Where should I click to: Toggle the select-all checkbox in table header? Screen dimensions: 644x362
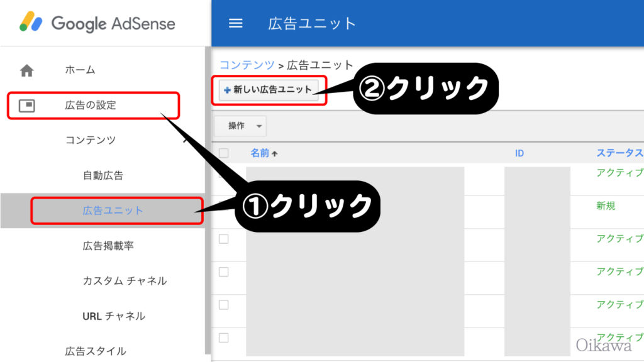(x=224, y=153)
